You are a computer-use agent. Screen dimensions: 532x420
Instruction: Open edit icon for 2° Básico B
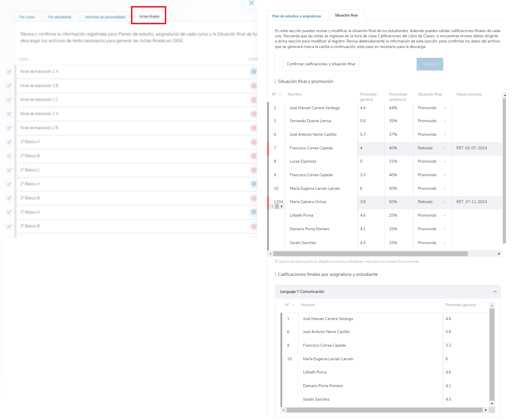[x=9, y=198]
